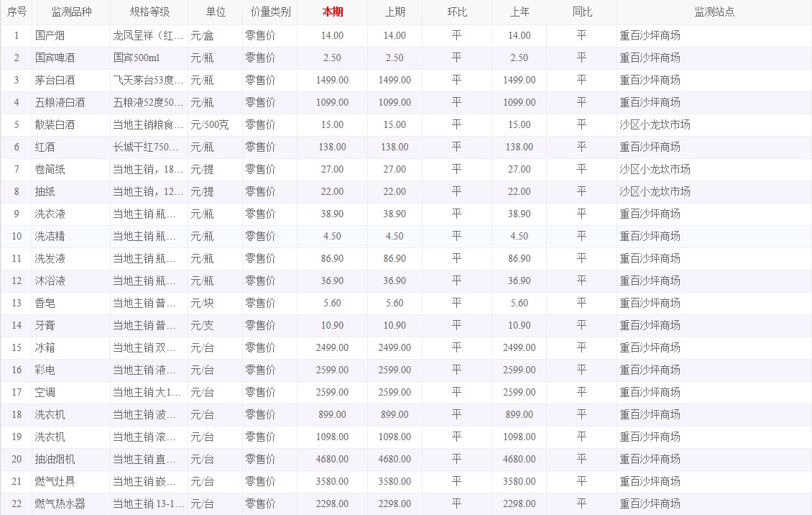This screenshot has width=812, height=515.
Task: Click the 龙凤呈祥 specification cell
Action: 149,36
